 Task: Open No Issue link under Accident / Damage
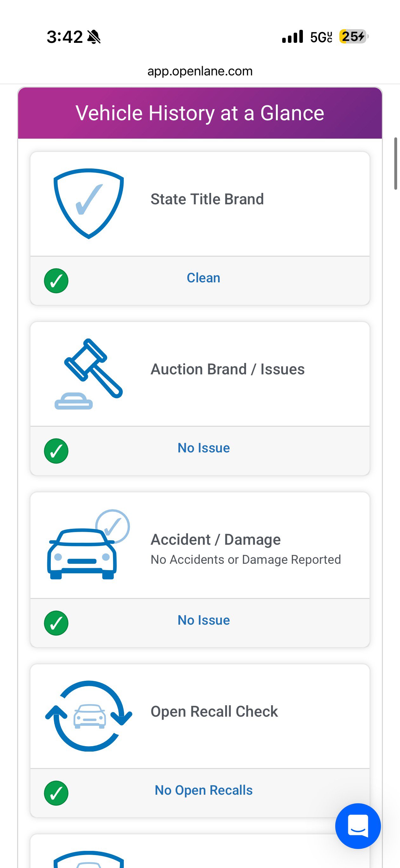click(x=204, y=620)
